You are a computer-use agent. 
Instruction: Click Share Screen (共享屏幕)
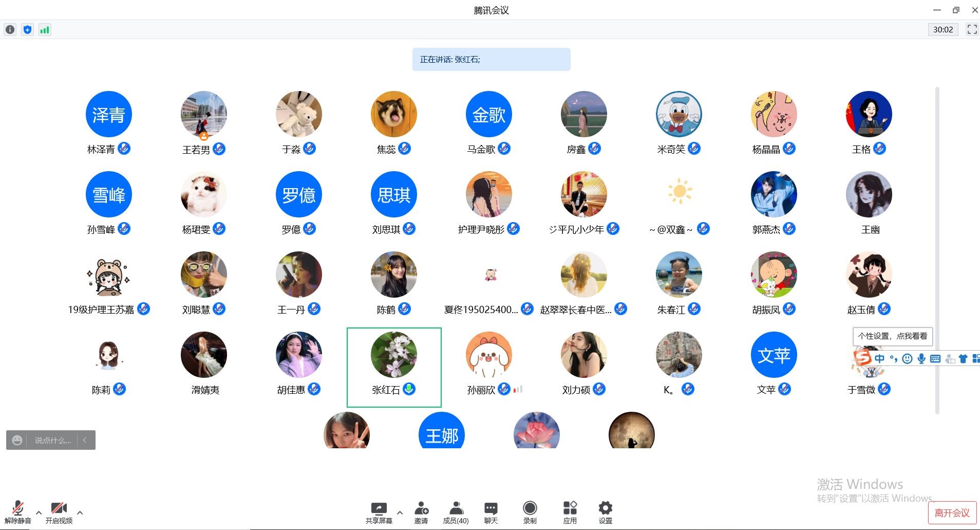pyautogui.click(x=379, y=512)
